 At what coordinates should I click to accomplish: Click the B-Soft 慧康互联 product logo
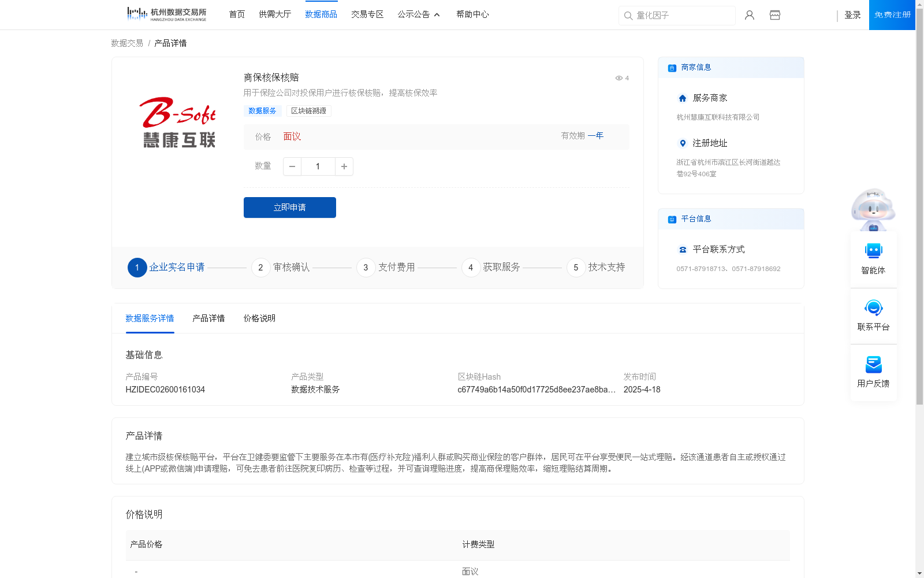pyautogui.click(x=178, y=122)
